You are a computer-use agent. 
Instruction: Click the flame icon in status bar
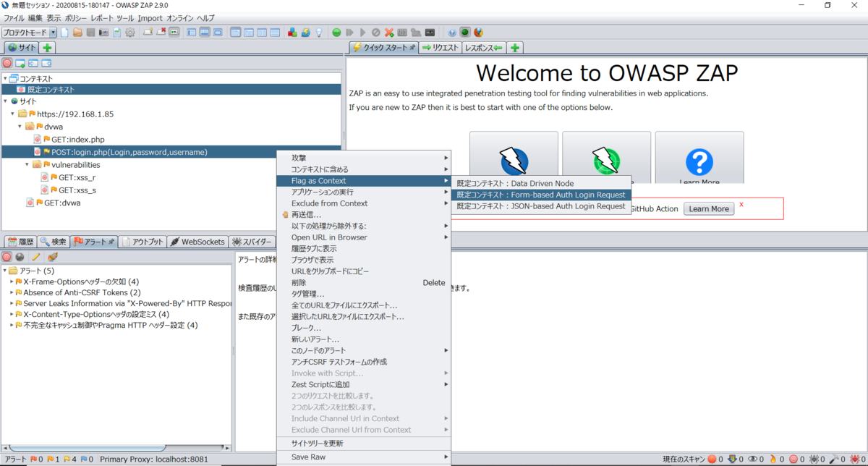tap(773, 459)
